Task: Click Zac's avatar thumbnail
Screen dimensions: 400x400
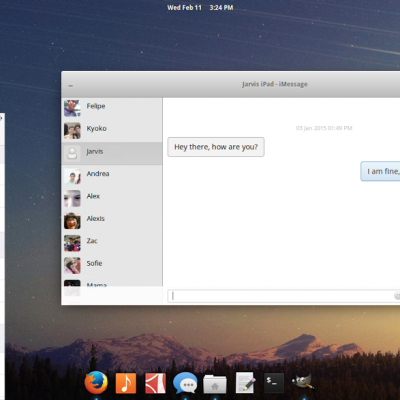Action: tap(72, 243)
